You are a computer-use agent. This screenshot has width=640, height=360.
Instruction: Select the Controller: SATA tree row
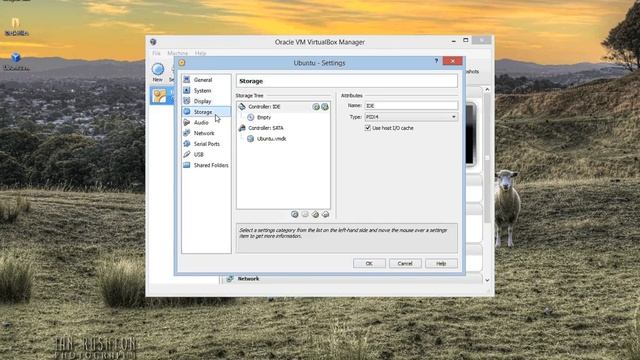coord(283,128)
